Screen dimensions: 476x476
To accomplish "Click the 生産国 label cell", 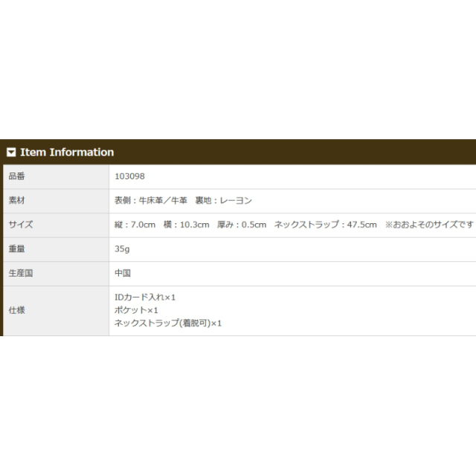I will (x=56, y=273).
